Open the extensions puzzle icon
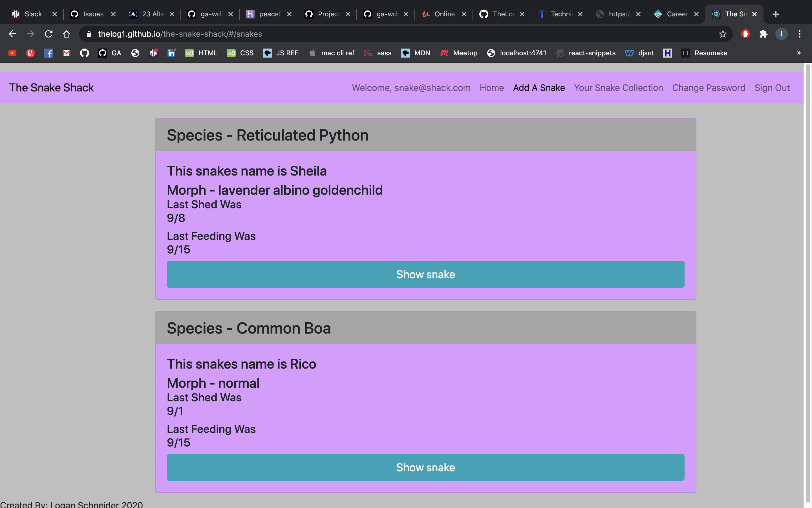Image resolution: width=812 pixels, height=508 pixels. [x=763, y=34]
